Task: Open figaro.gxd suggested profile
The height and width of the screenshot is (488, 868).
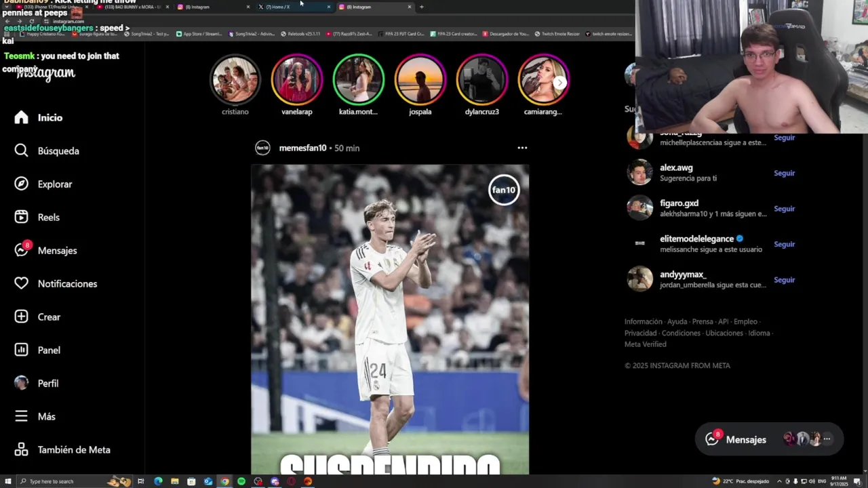Action: point(679,203)
